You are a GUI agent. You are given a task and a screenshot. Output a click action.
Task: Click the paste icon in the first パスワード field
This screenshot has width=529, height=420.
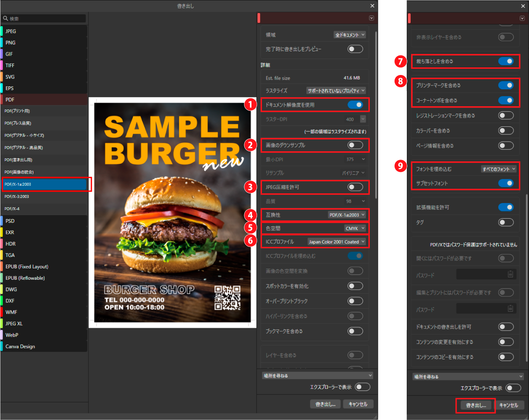point(510,274)
